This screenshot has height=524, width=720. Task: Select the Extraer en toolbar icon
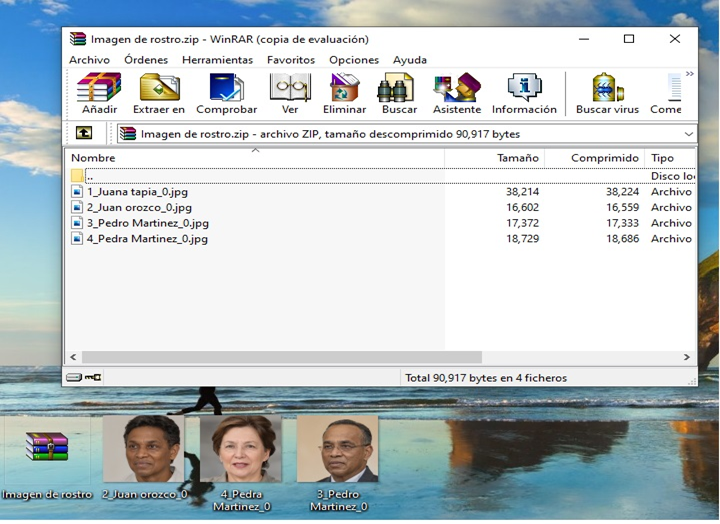pyautogui.click(x=159, y=93)
